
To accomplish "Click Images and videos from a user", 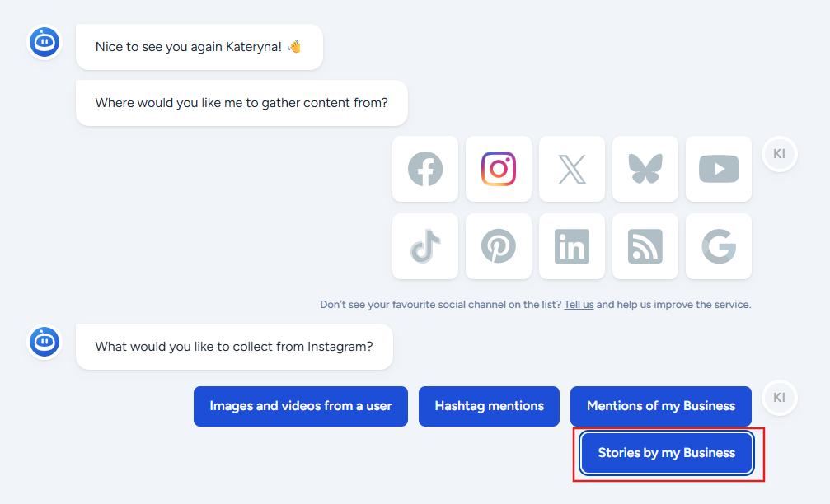I will point(301,406).
